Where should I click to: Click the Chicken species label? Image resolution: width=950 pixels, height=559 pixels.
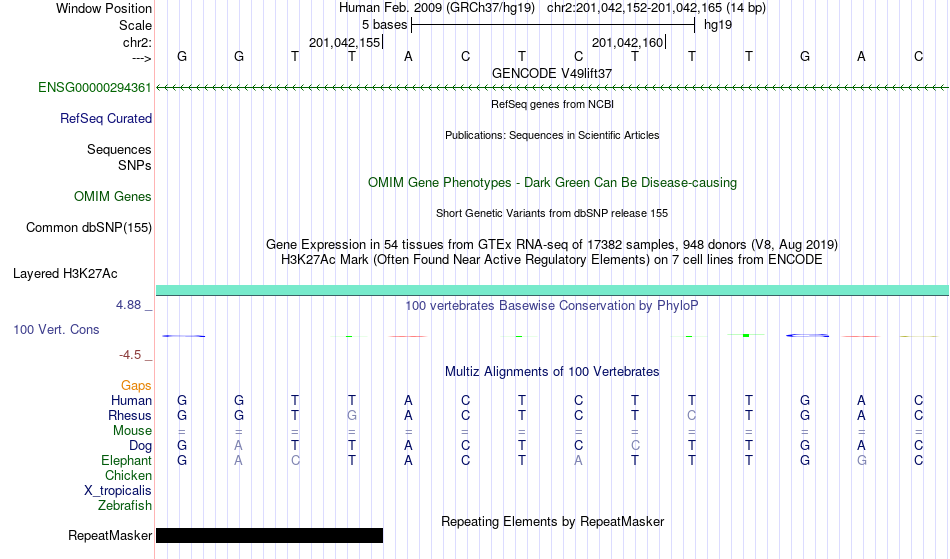(x=128, y=475)
